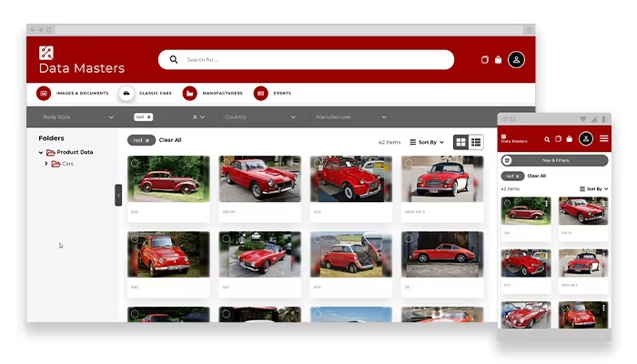Tap the user profile icon in mobile view
Image resolution: width=637 pixels, height=364 pixels.
pos(586,139)
